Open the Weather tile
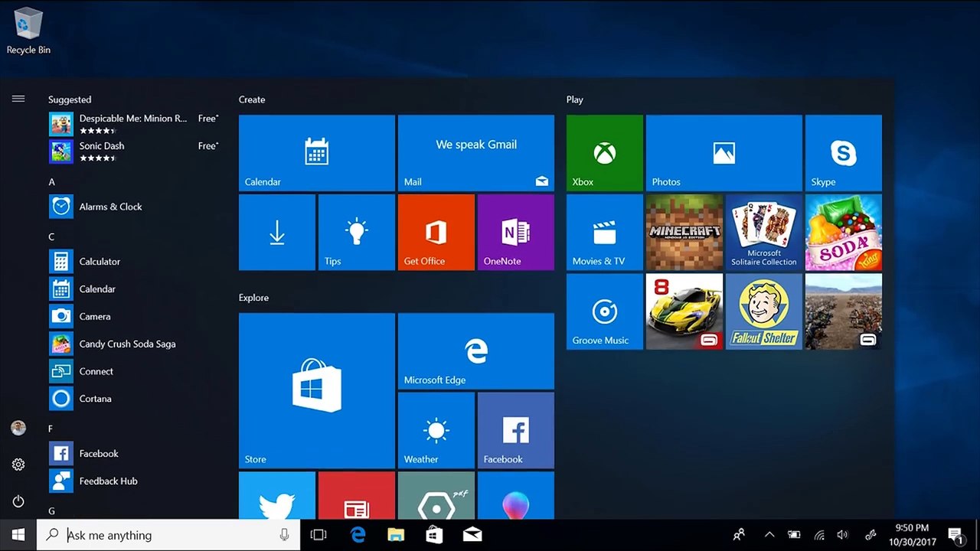 tap(436, 430)
